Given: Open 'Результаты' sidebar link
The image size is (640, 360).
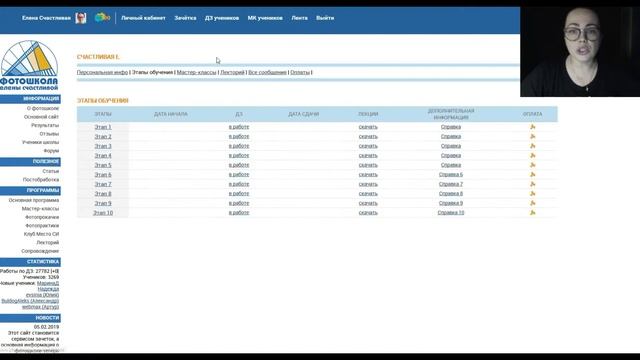Looking at the screenshot, I should pos(45,125).
